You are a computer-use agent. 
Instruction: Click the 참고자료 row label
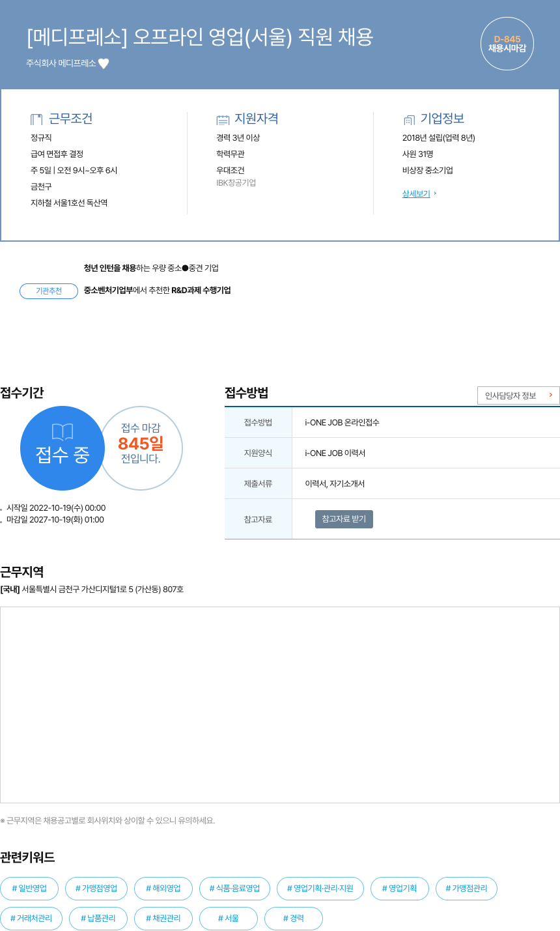click(x=258, y=520)
